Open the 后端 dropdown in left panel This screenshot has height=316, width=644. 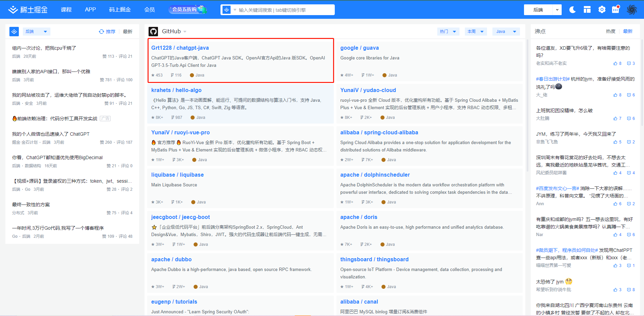[37, 32]
